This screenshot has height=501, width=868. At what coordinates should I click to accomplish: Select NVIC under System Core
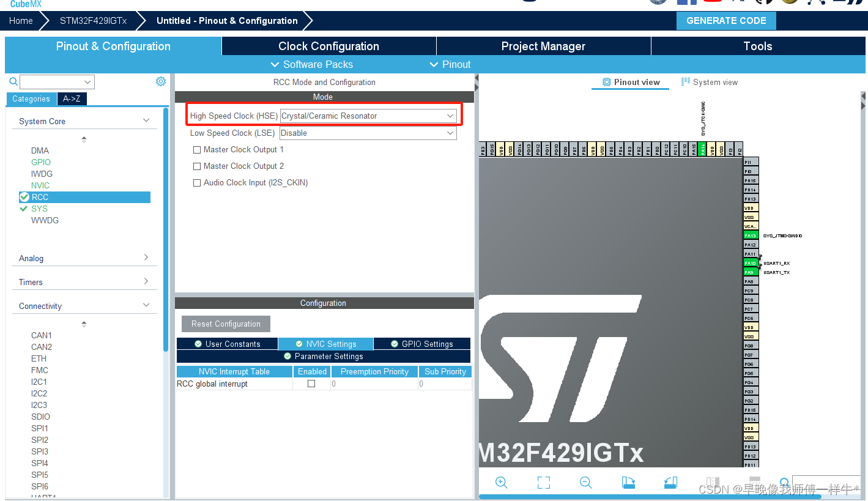[40, 185]
